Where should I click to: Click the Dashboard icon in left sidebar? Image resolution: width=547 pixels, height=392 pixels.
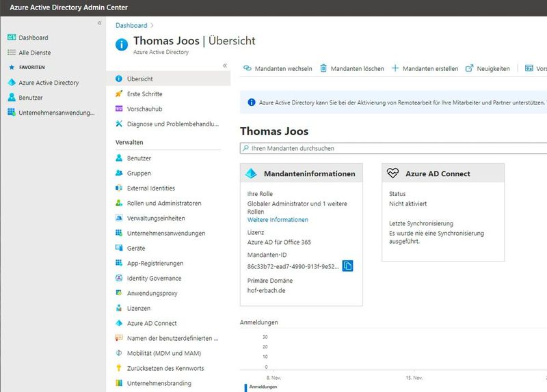click(12, 38)
